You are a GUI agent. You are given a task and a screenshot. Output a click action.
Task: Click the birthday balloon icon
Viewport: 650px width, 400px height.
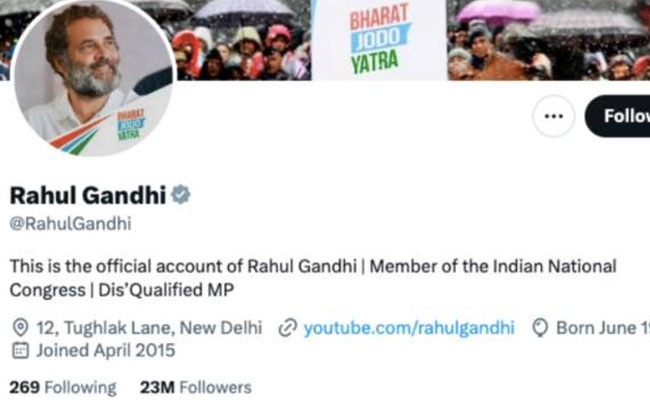tap(540, 328)
